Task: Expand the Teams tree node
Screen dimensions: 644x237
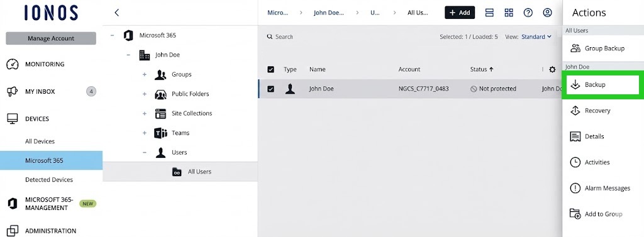Action: (144, 133)
